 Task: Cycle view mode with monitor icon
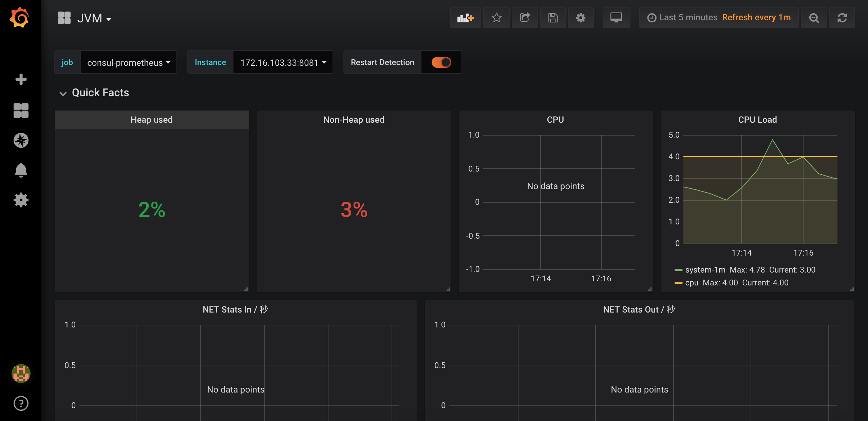[616, 18]
